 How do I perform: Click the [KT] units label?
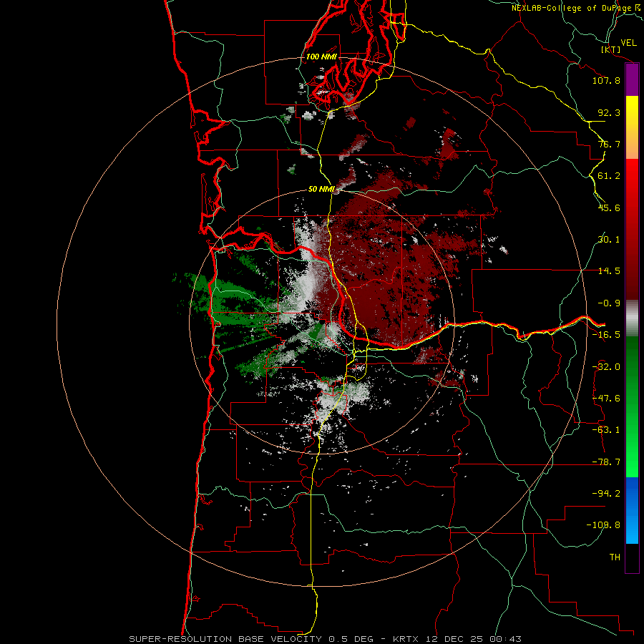tap(611, 49)
